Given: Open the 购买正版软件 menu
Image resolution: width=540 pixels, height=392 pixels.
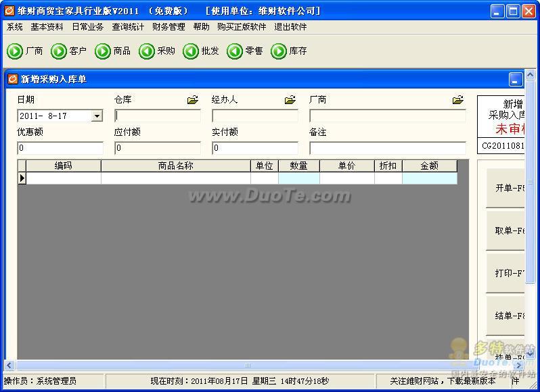Looking at the screenshot, I should tap(242, 27).
